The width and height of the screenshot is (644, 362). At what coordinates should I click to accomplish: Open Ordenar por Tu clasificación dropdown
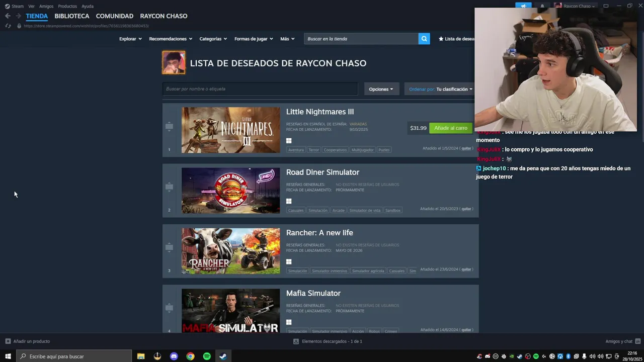441,89
